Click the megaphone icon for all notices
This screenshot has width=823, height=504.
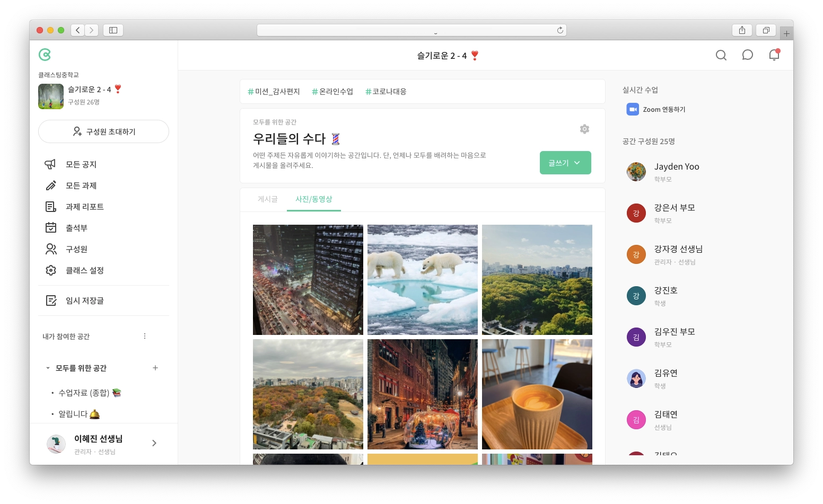[x=50, y=164]
